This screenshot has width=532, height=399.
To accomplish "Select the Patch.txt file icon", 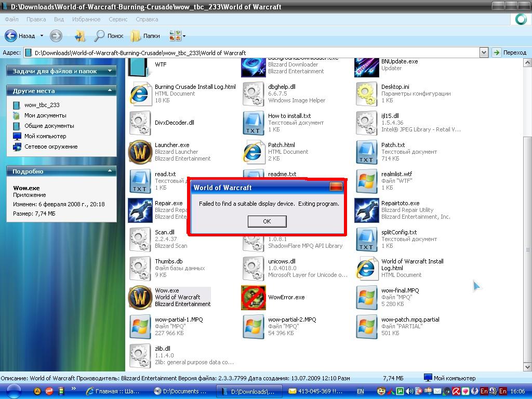I will click(x=366, y=152).
